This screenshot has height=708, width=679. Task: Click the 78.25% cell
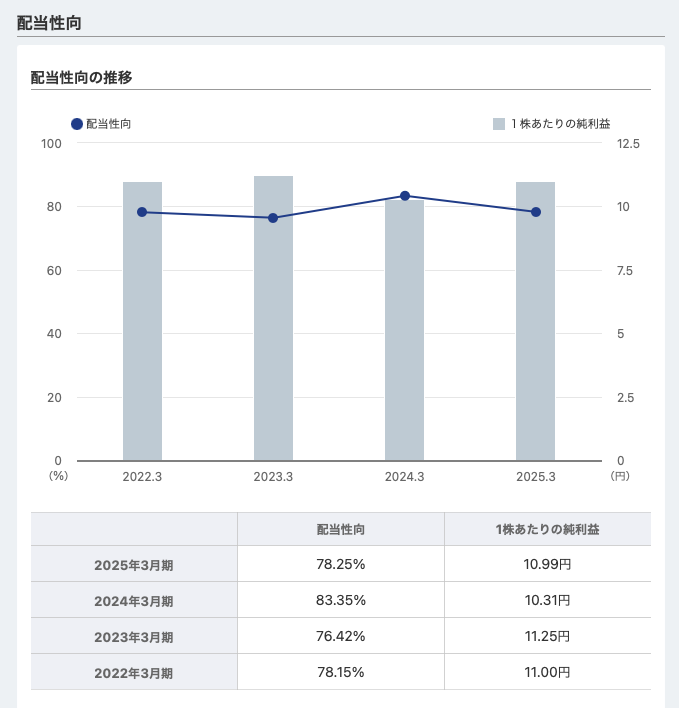coord(341,564)
